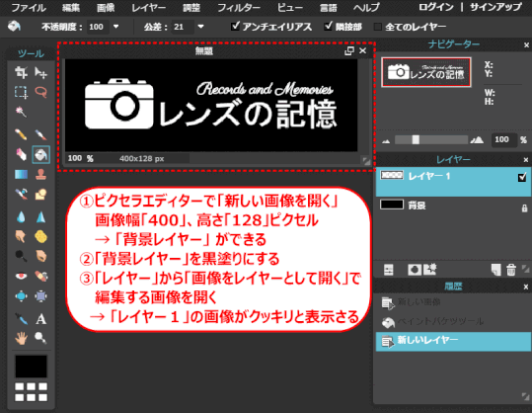Toggle the アンチエイリアス checkbox
This screenshot has width=532, height=413.
point(235,26)
